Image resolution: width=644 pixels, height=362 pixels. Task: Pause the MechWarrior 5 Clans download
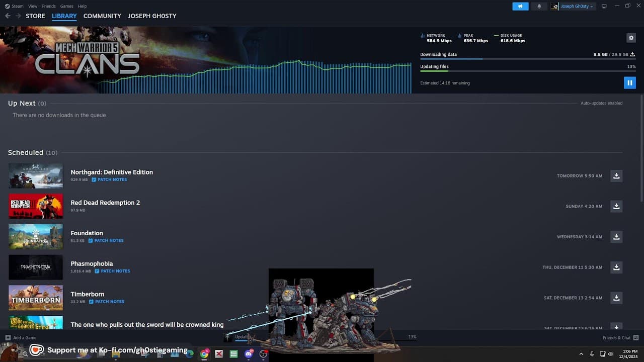click(x=629, y=83)
